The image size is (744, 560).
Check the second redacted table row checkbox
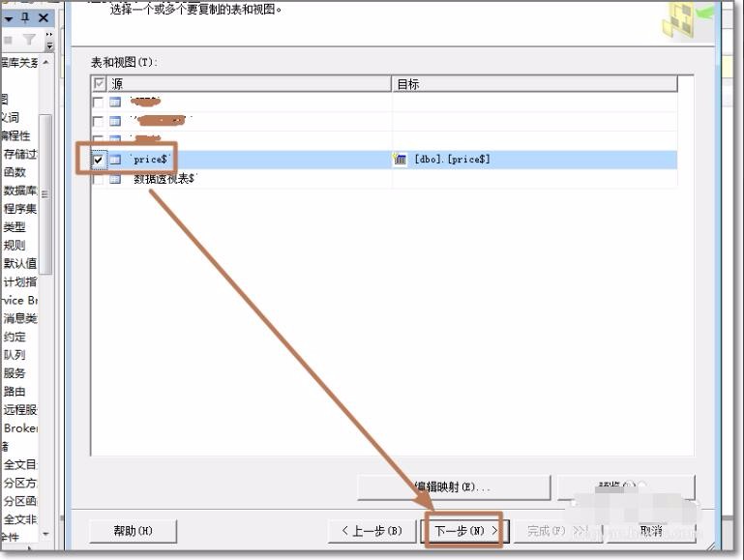pos(98,122)
